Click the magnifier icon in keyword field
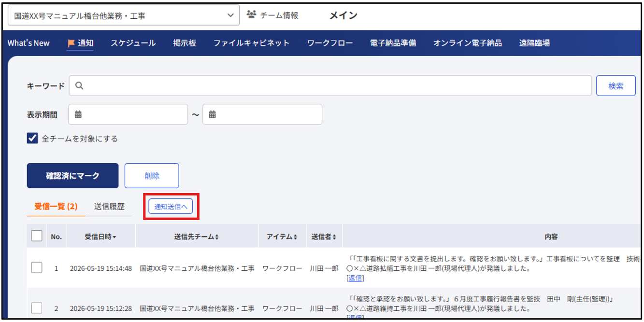Screen dimensions: 644x322 click(80, 86)
